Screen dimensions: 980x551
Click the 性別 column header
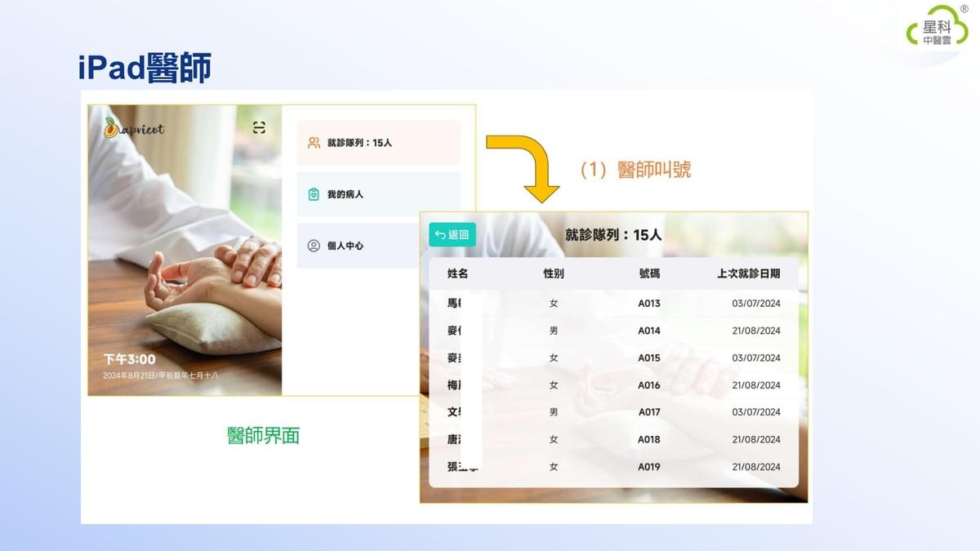pos(554,273)
